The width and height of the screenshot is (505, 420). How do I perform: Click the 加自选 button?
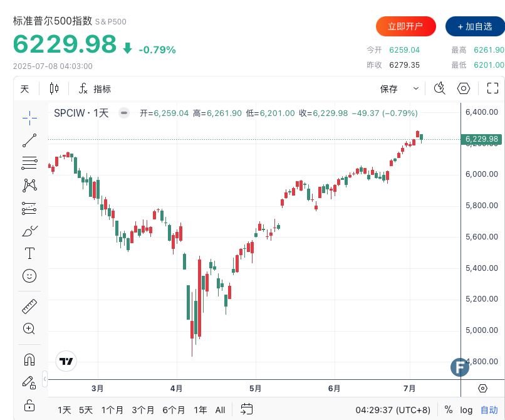pyautogui.click(x=475, y=26)
